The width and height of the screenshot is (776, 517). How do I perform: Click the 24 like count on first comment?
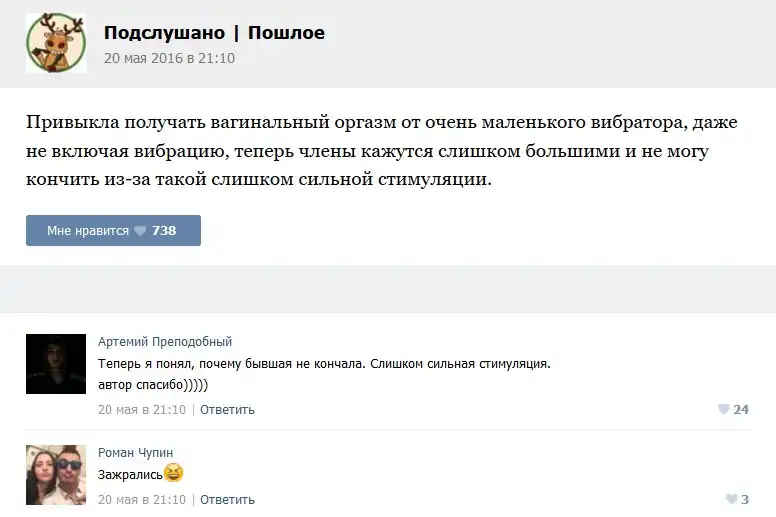(741, 410)
